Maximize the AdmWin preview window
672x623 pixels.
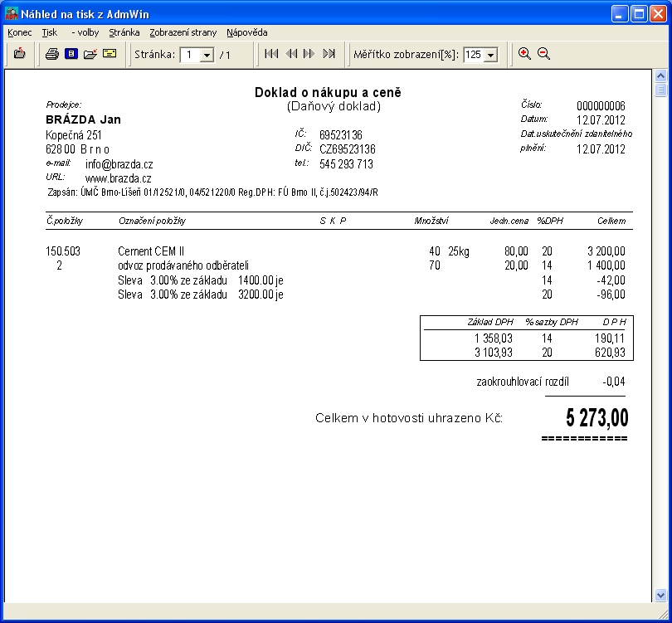tap(639, 14)
